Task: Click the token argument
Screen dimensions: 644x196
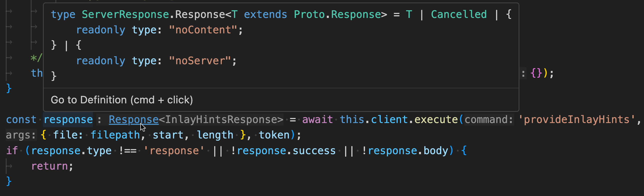Action: point(274,135)
